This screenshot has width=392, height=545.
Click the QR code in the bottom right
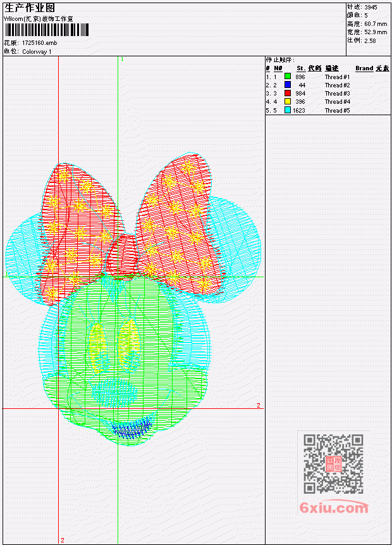333,464
